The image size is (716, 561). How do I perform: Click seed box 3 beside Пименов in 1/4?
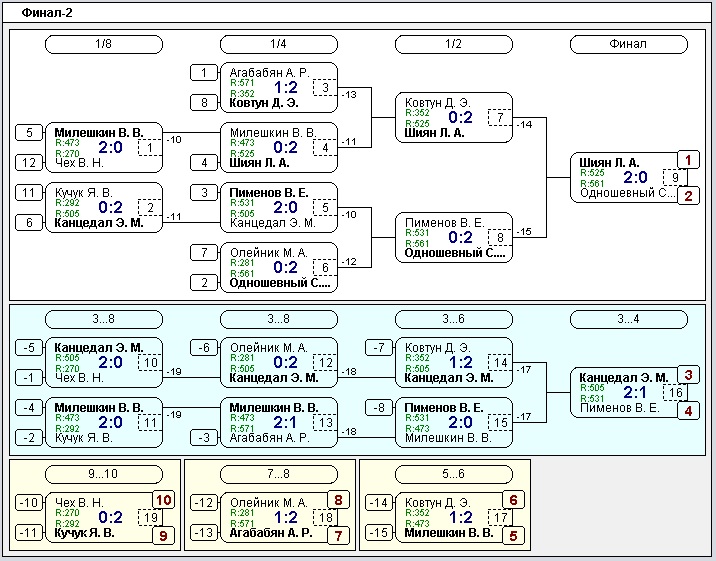[x=204, y=193]
